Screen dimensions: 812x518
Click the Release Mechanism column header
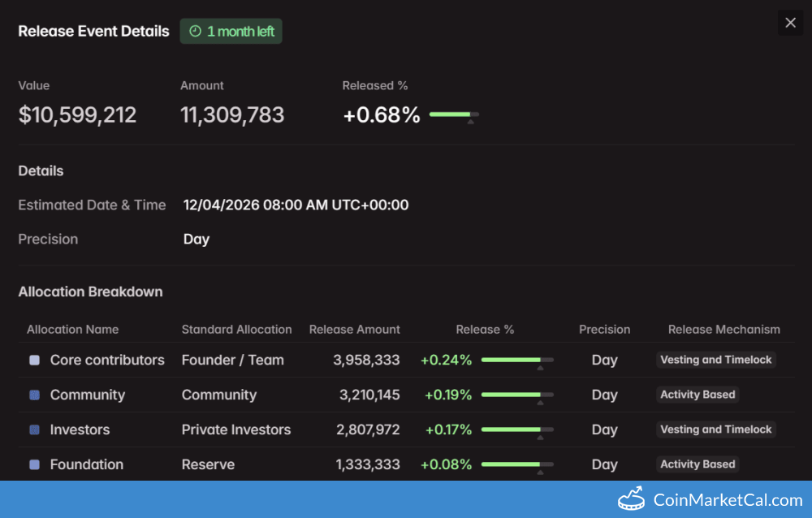(x=723, y=329)
